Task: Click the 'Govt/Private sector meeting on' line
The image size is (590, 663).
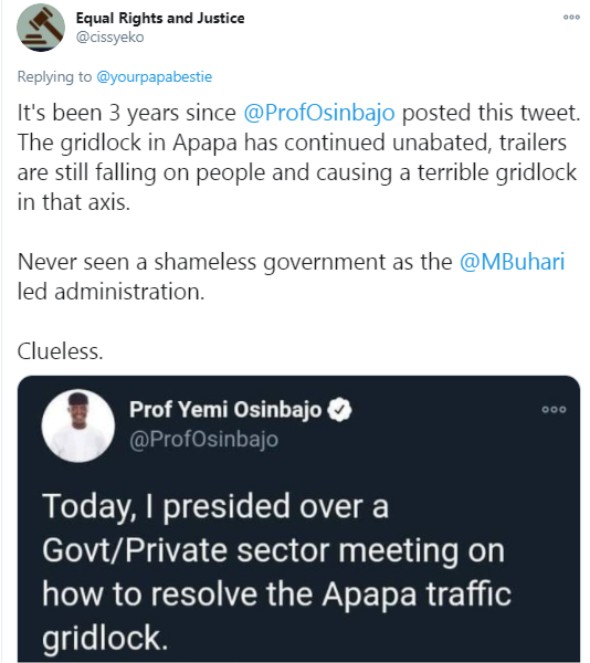Action: point(273,551)
